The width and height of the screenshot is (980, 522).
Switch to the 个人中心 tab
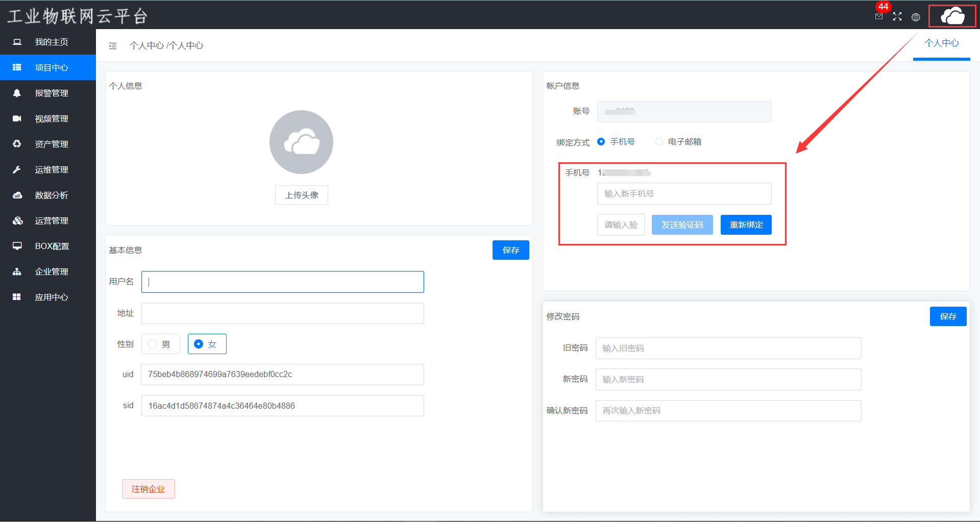point(942,43)
